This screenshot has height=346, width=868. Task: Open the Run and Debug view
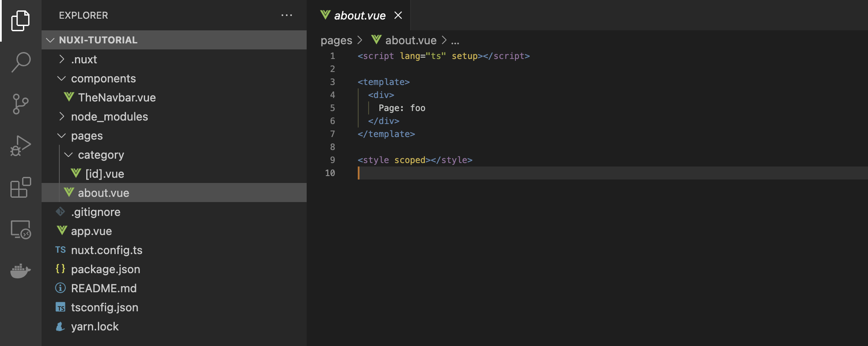20,146
